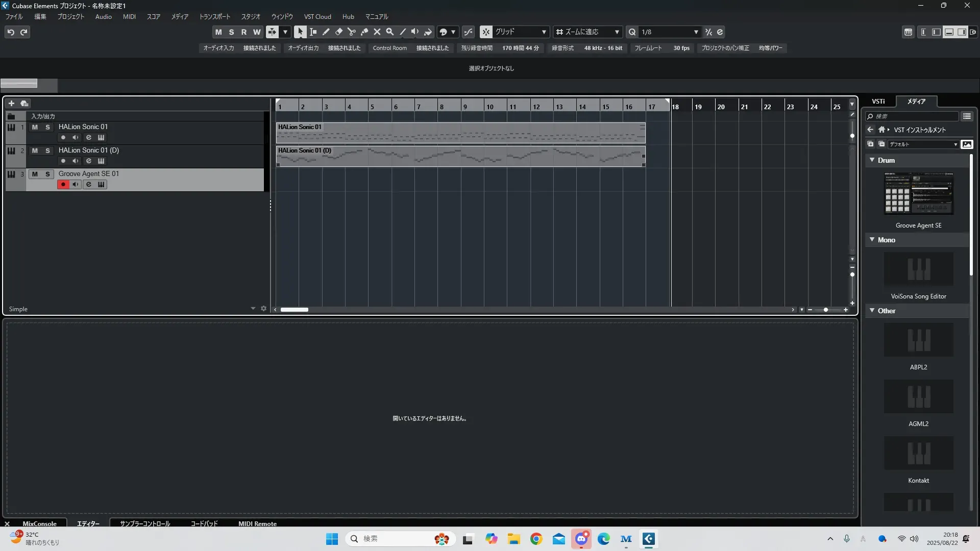Switch to the VSTi tab
The width and height of the screenshot is (980, 551).
878,102
